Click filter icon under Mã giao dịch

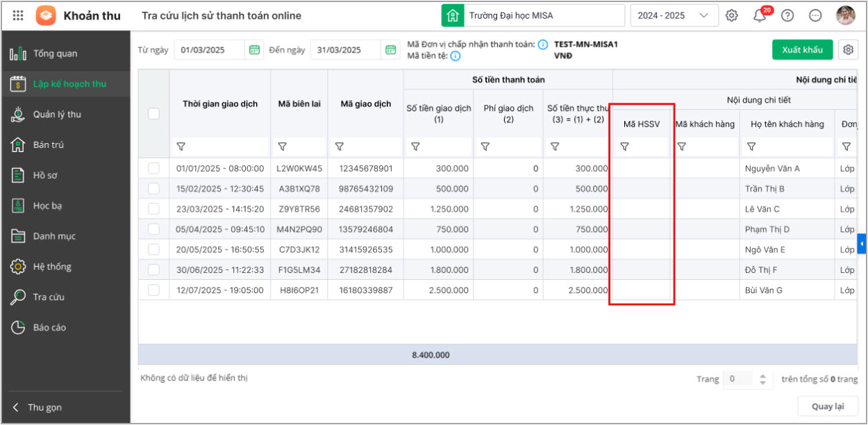pyautogui.click(x=340, y=147)
